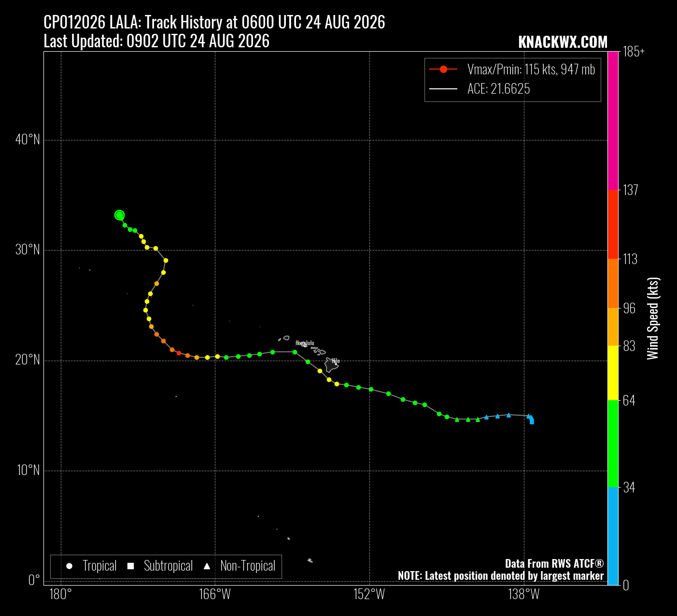Click the "40°N" latitude label
Screen dimensions: 677x616
(x=28, y=140)
